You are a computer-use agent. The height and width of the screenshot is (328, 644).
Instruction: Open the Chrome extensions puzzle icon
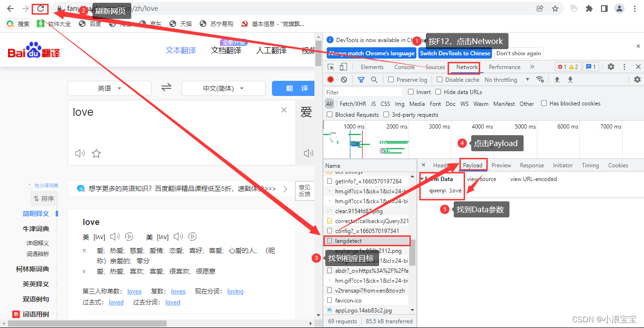[x=589, y=9]
